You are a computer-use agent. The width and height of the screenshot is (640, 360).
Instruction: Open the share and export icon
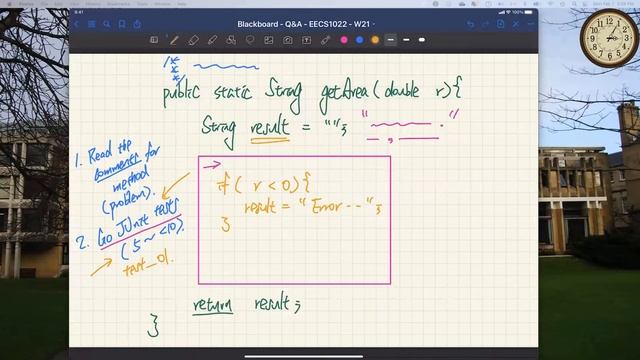click(x=138, y=24)
